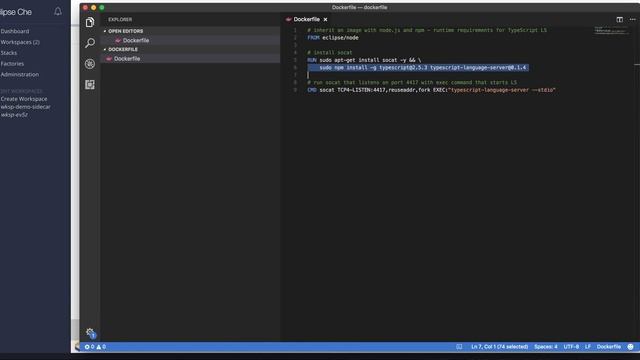The width and height of the screenshot is (640, 360).
Task: Click the EXPLORER panel title
Action: pyautogui.click(x=120, y=20)
